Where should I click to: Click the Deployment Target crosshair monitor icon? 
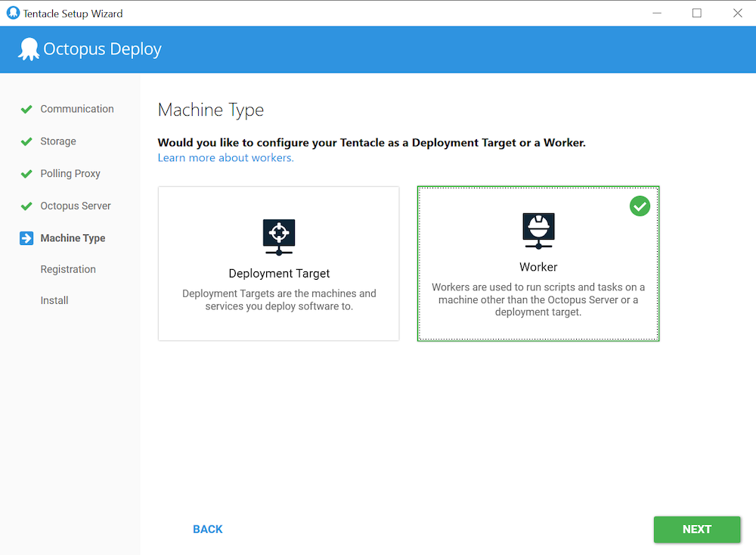(279, 236)
